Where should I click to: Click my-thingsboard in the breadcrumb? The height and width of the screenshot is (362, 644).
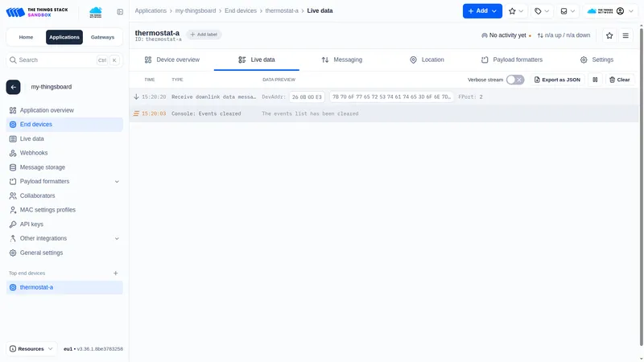[x=196, y=10]
